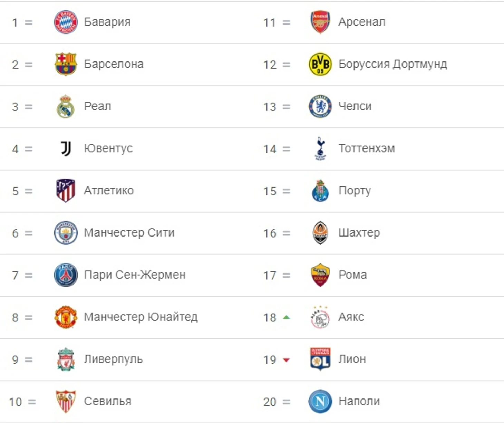Click the Bayern Munich club crest
This screenshot has height=423, width=504.
pyautogui.click(x=66, y=22)
